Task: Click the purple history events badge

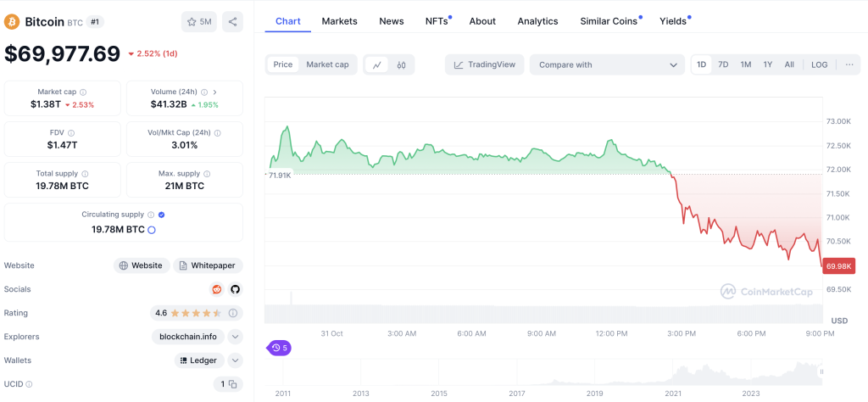Action: point(280,349)
